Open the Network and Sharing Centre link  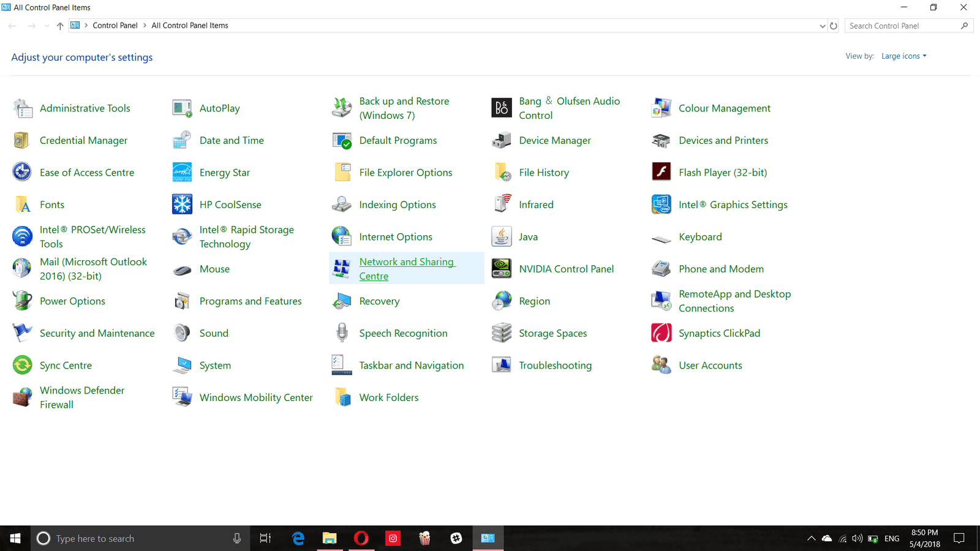coord(407,269)
